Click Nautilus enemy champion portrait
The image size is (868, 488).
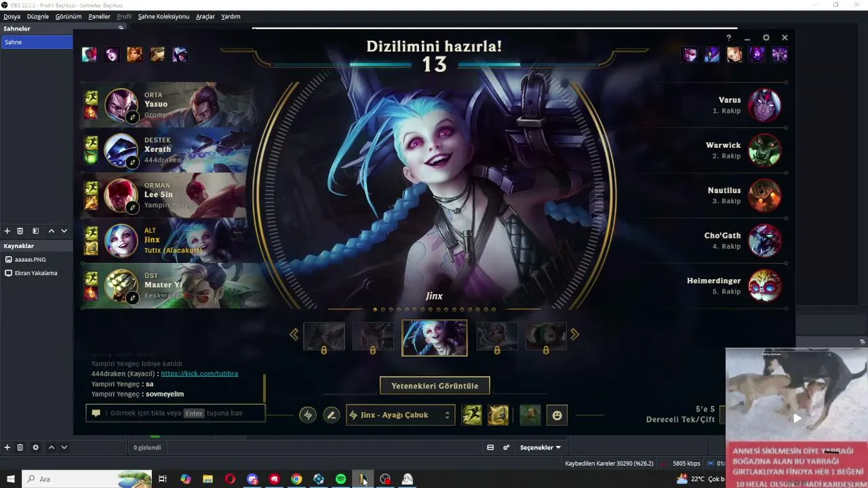[x=765, y=195]
